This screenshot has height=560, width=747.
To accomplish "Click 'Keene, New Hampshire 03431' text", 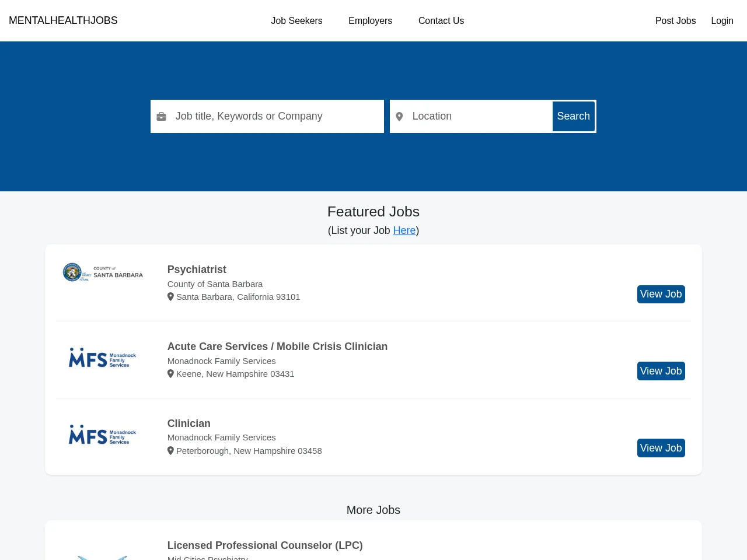I will (x=235, y=374).
